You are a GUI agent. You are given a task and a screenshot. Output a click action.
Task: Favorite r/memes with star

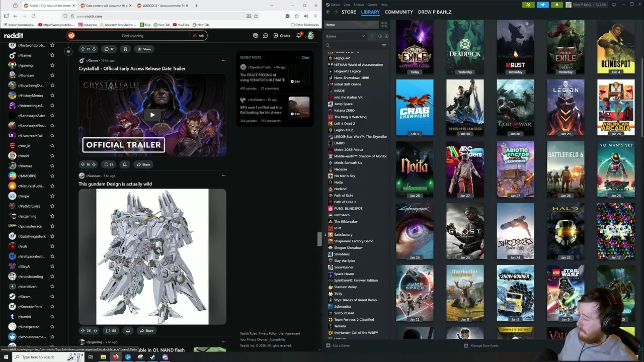point(52,166)
